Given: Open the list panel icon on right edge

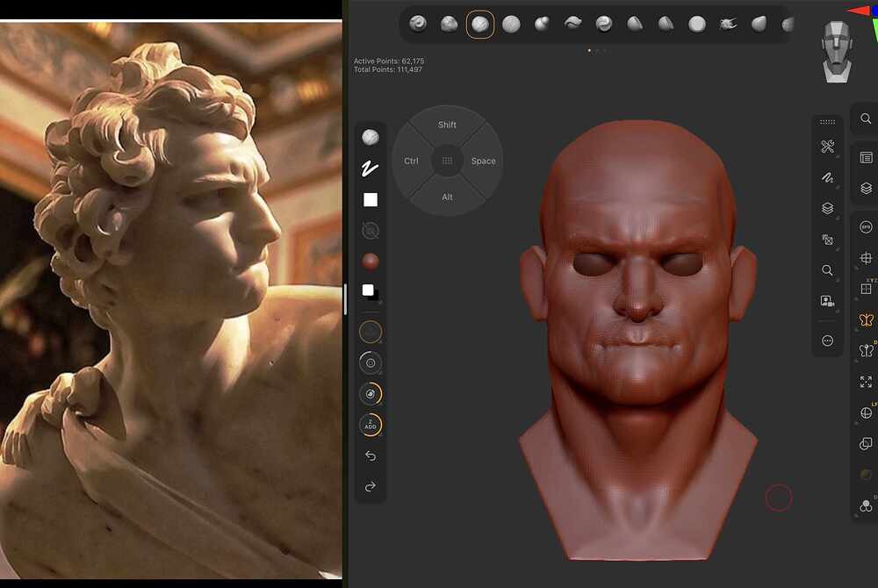Looking at the screenshot, I should click(867, 158).
